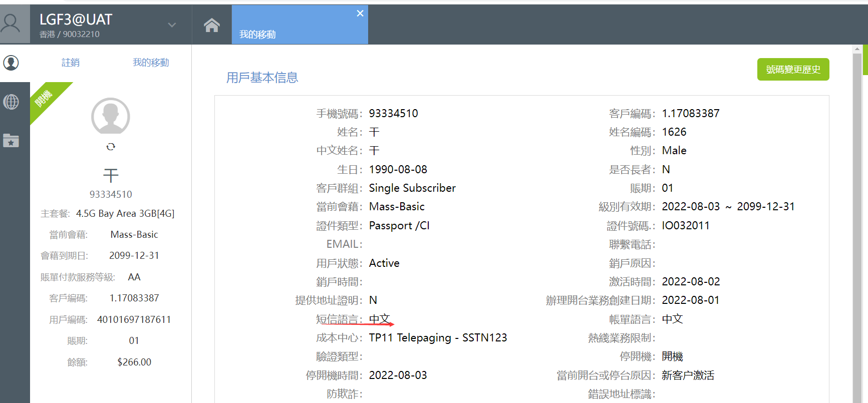Click 香港 / 90032210 header text
The height and width of the screenshot is (403, 868).
point(70,35)
